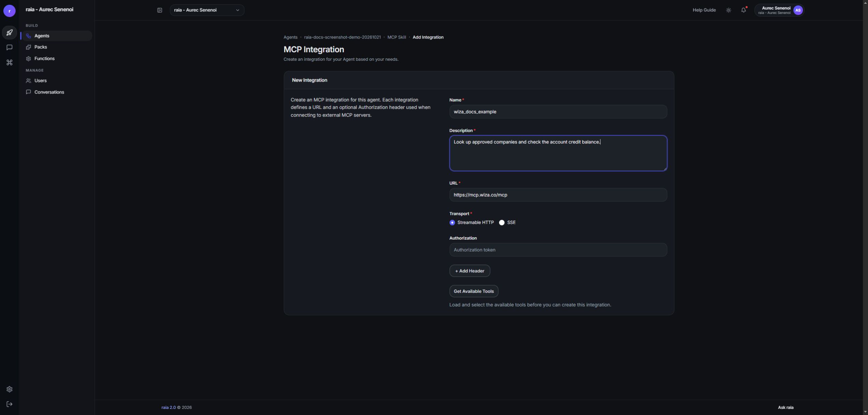Click the New Integration card heading
The width and height of the screenshot is (868, 415).
click(309, 80)
